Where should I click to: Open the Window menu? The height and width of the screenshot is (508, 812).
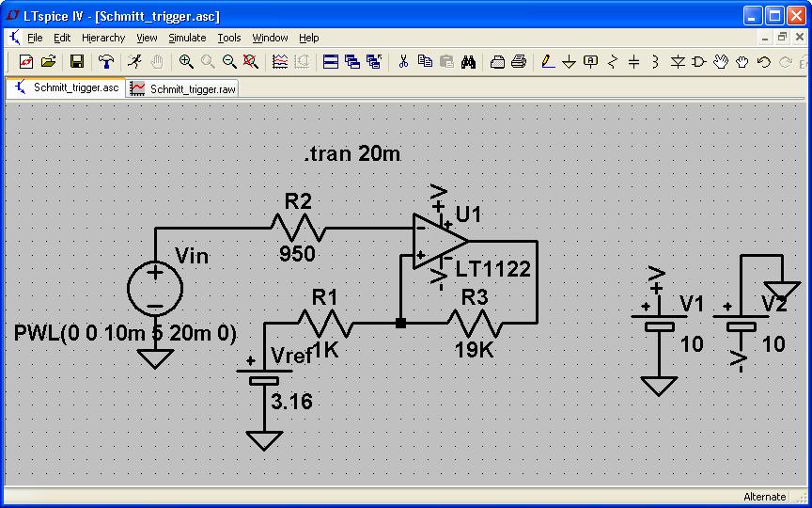(271, 38)
